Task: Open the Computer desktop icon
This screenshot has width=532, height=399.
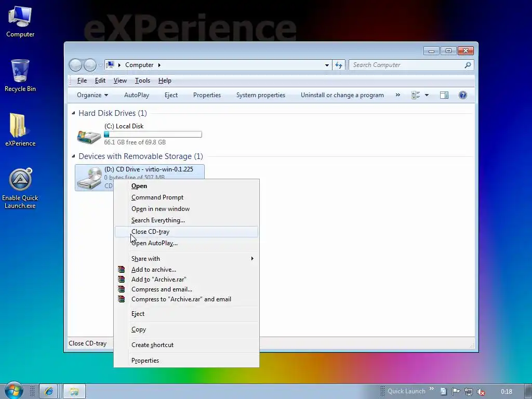Action: pyautogui.click(x=20, y=21)
